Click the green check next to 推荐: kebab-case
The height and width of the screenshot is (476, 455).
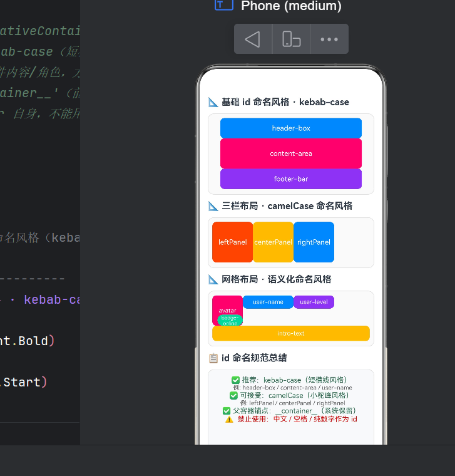(x=236, y=380)
